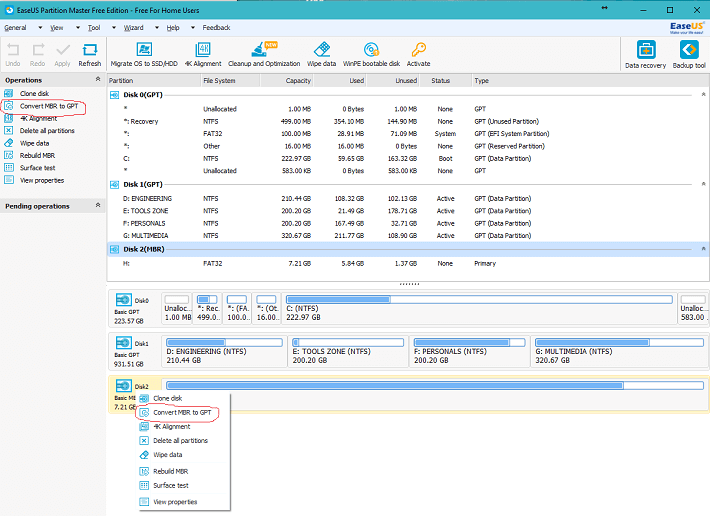Sort by the Used column header
This screenshot has width=710, height=516.
point(340,81)
